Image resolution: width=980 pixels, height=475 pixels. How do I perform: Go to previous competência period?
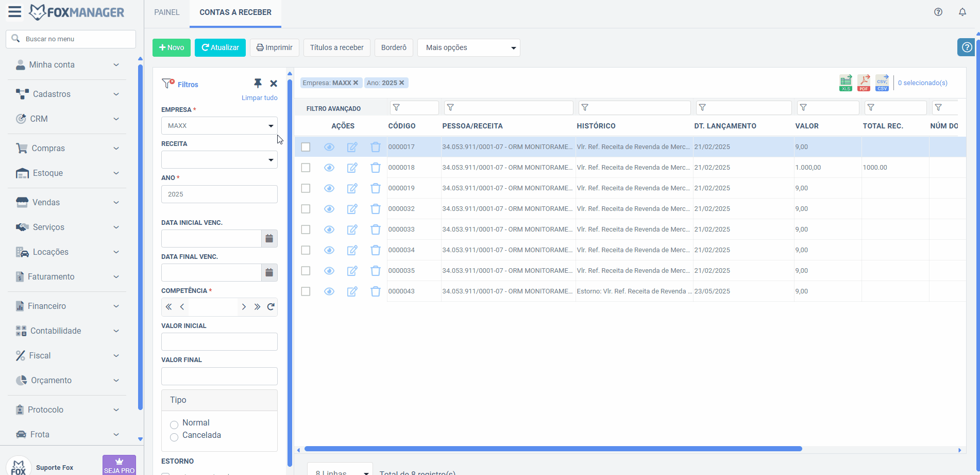tap(182, 307)
